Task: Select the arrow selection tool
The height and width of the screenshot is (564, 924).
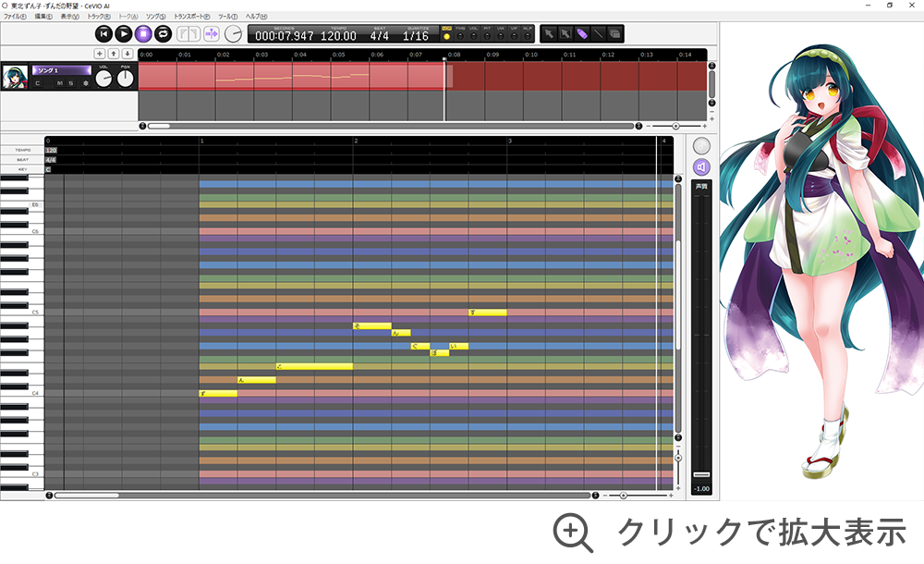Action: coord(549,33)
